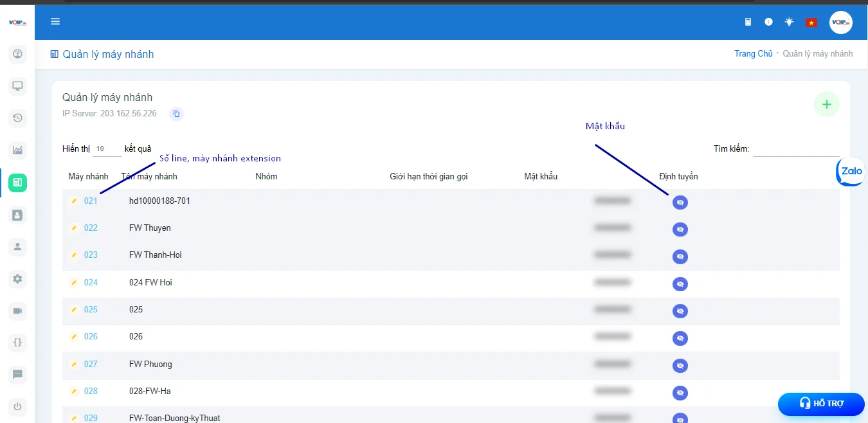The height and width of the screenshot is (423, 868).
Task: Open the Zalo chat bubble
Action: [x=851, y=172]
